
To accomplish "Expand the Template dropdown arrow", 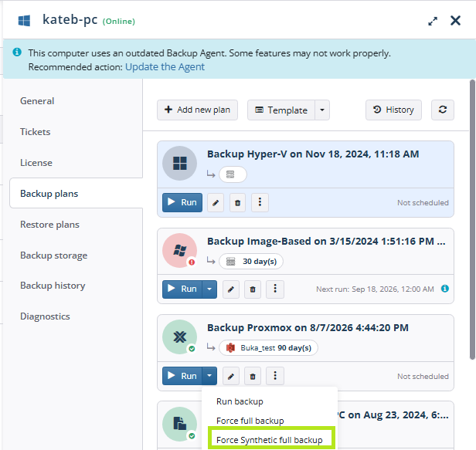I will pyautogui.click(x=322, y=110).
